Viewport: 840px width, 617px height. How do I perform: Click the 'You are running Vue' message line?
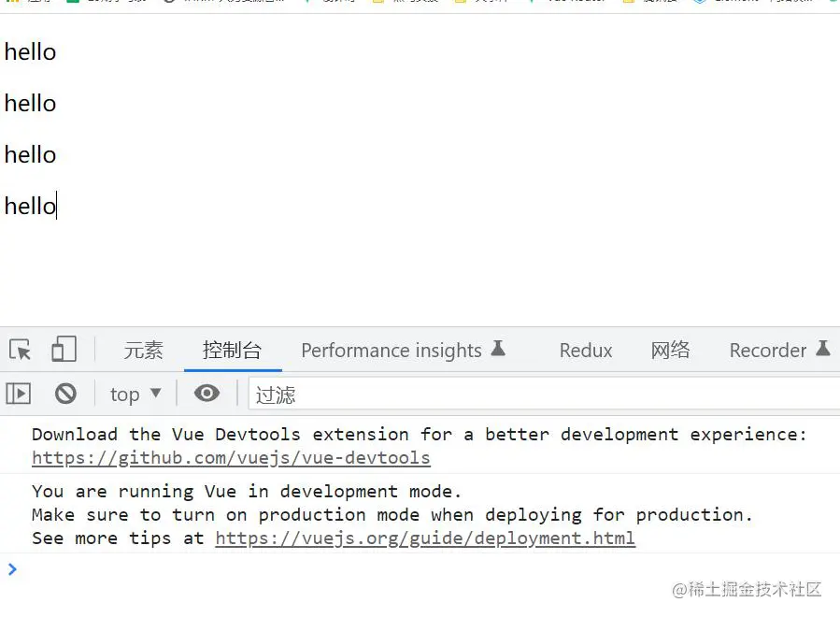[x=247, y=491]
